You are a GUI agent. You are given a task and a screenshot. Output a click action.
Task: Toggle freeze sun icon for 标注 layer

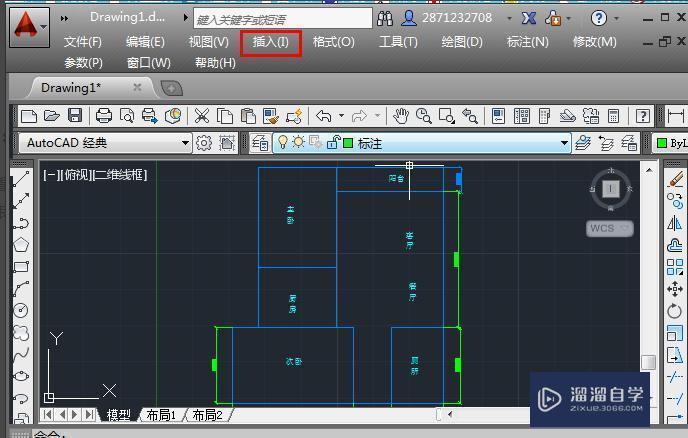pos(299,142)
